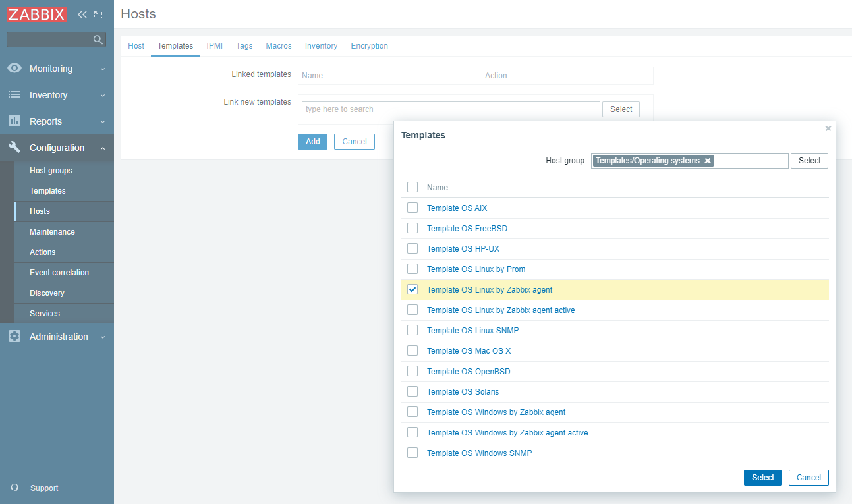Open Template OS Windows SNMP link
The width and height of the screenshot is (852, 504).
click(x=479, y=453)
